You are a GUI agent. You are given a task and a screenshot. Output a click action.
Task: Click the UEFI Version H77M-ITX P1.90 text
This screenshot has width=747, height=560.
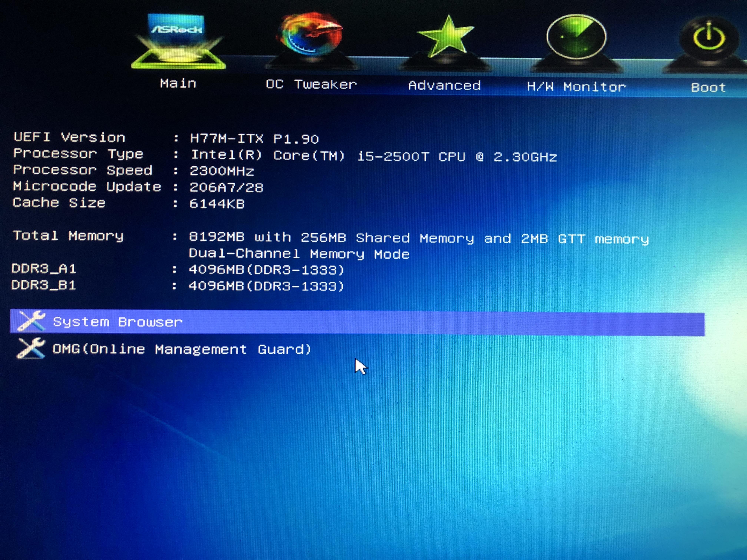pos(254,139)
